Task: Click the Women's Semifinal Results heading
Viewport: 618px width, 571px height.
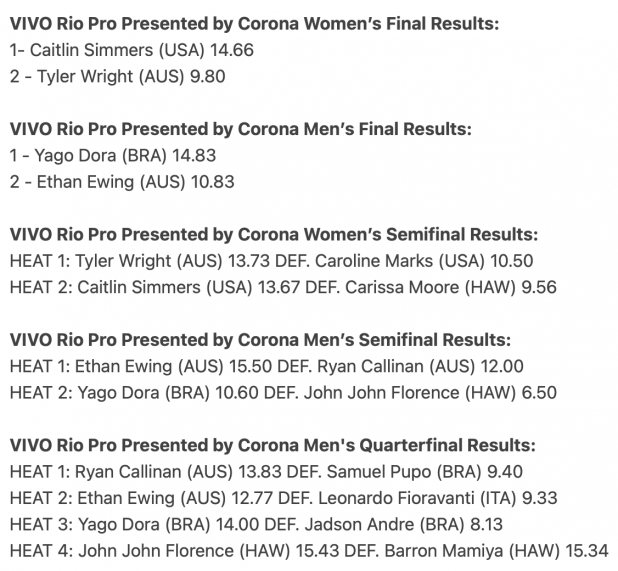Action: point(274,234)
